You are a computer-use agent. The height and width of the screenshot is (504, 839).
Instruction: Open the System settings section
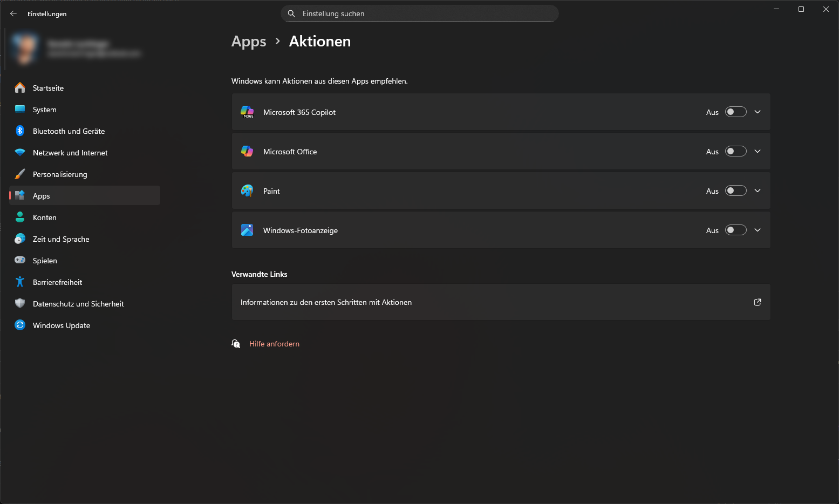(x=45, y=110)
